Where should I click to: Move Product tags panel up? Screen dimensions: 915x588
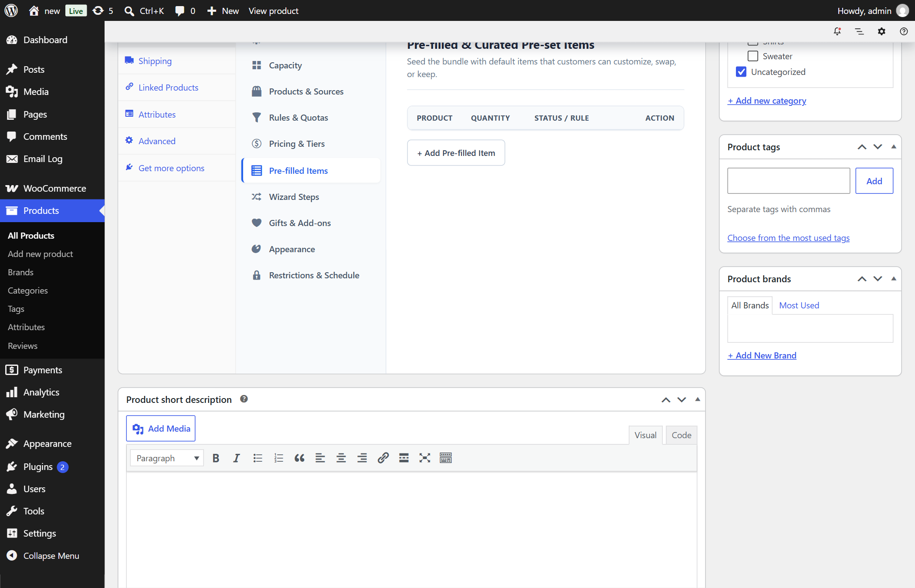[862, 147]
